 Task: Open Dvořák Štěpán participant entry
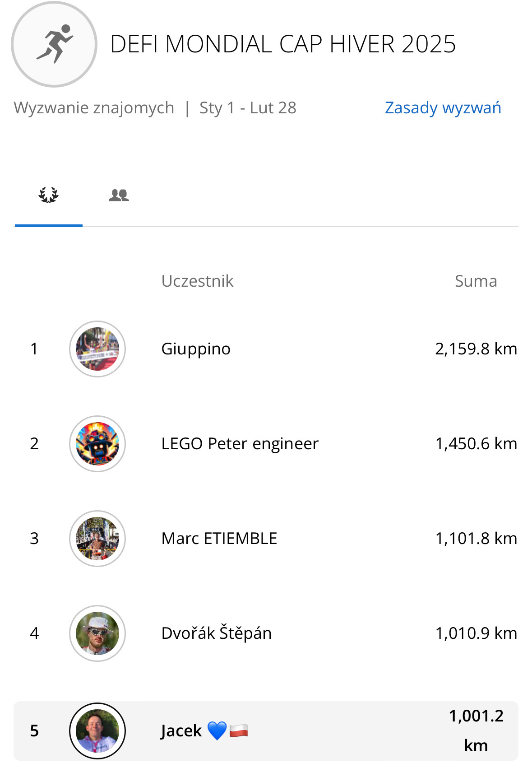pos(217,633)
